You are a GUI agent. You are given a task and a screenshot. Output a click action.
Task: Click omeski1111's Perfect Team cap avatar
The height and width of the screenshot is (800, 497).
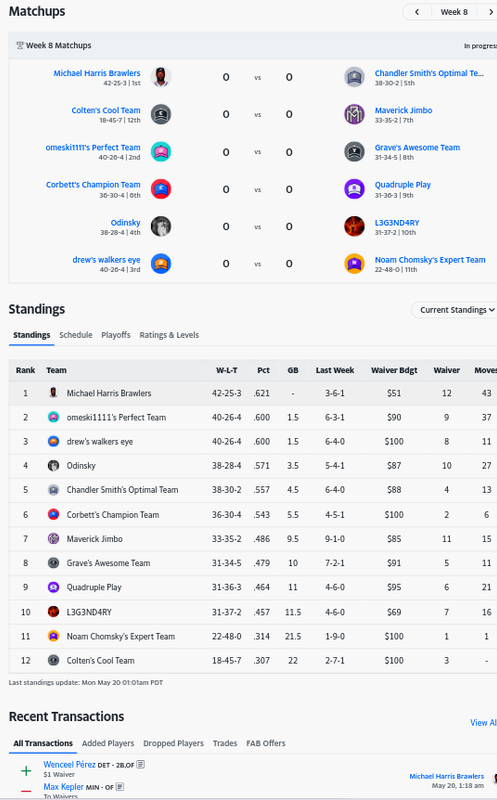tap(161, 152)
